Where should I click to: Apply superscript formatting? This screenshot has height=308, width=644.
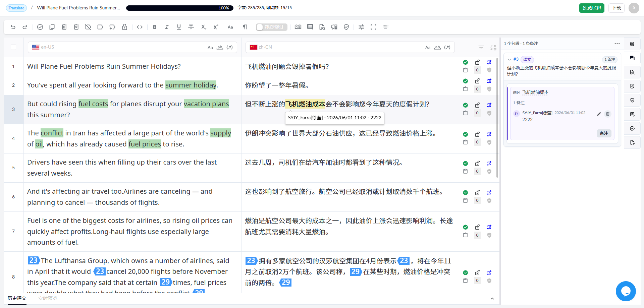pos(216,27)
